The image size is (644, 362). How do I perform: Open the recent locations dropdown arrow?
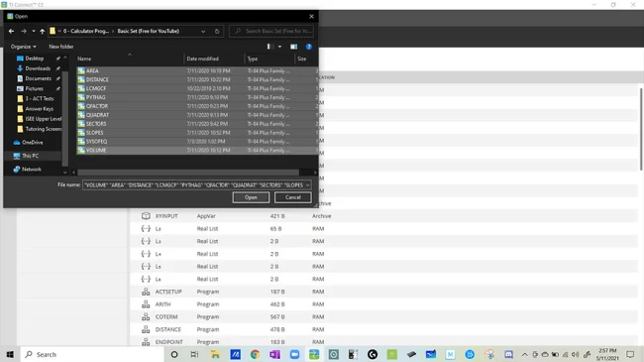pyautogui.click(x=34, y=32)
